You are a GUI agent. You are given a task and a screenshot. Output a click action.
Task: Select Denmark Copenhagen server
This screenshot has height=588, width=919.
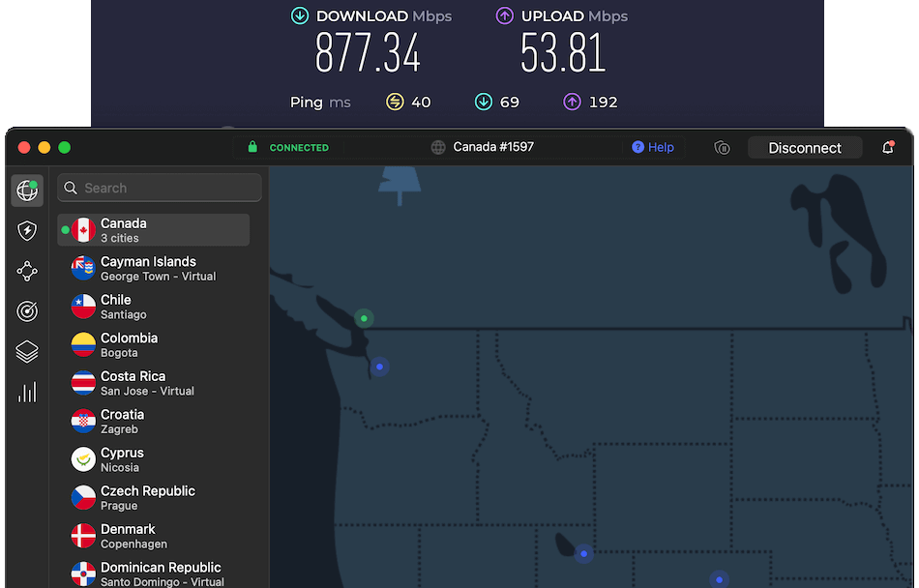coord(154,536)
